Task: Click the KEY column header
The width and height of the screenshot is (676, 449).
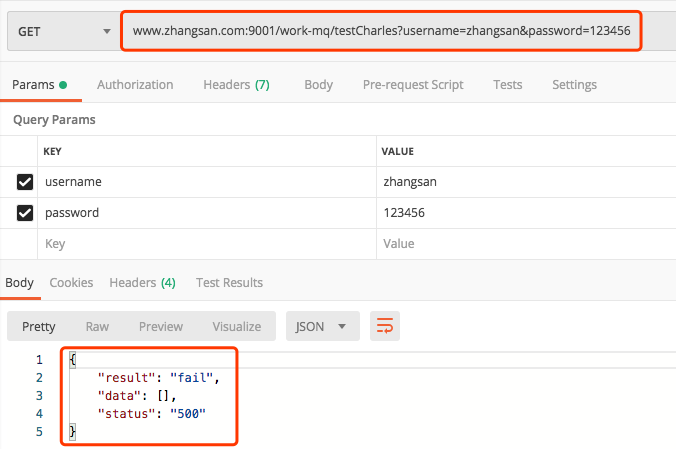Action: [53, 151]
